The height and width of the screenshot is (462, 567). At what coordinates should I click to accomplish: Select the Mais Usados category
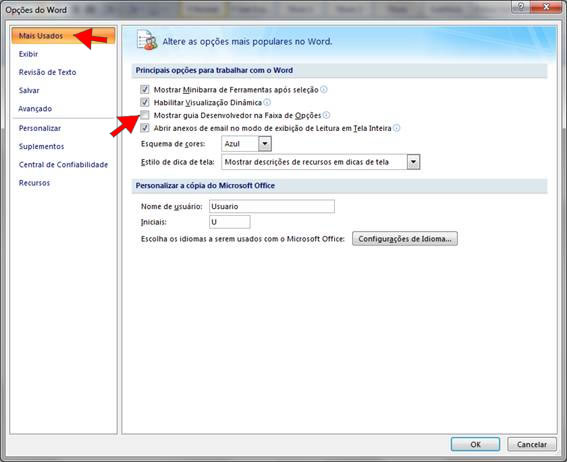click(x=63, y=35)
